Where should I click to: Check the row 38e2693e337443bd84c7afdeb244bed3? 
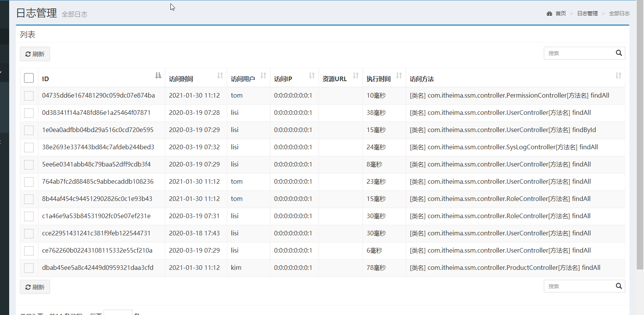tap(29, 147)
